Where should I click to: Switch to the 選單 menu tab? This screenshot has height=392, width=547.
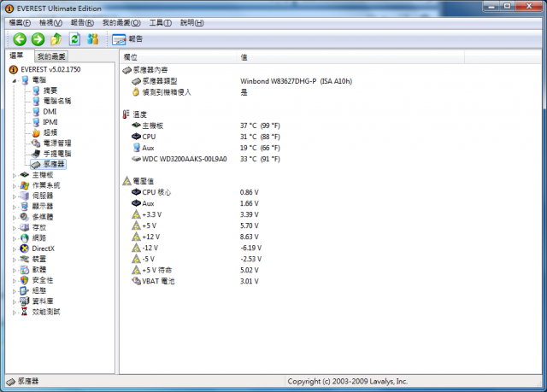16,56
